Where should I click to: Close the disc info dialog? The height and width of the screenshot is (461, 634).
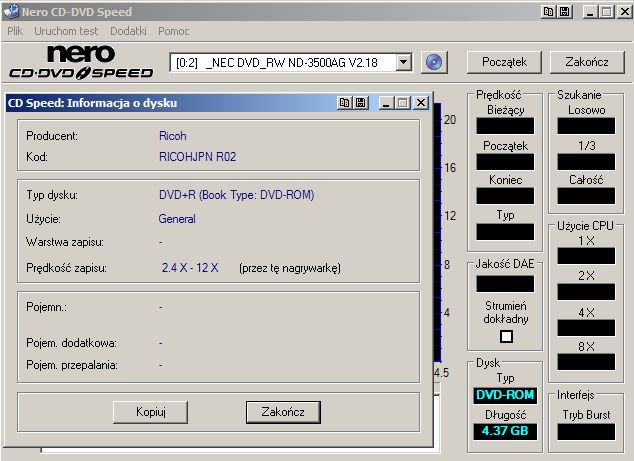click(421, 103)
